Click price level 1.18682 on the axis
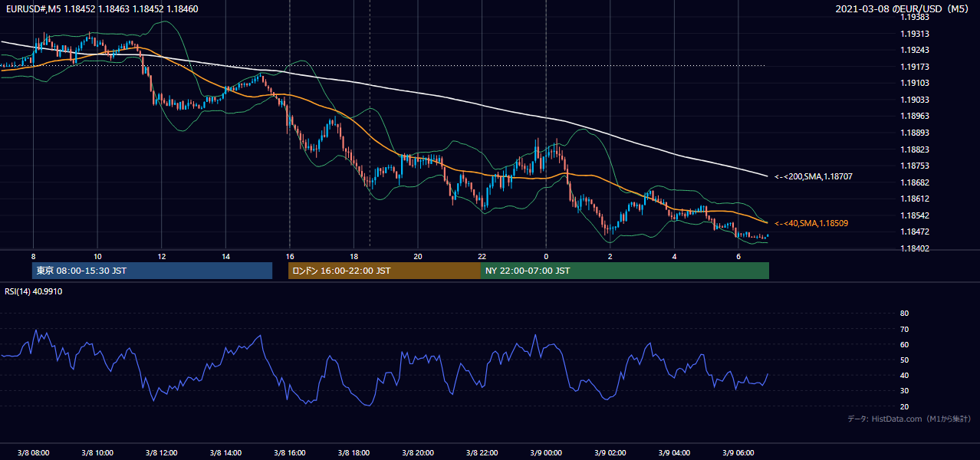Image resolution: width=980 pixels, height=460 pixels. [x=915, y=182]
